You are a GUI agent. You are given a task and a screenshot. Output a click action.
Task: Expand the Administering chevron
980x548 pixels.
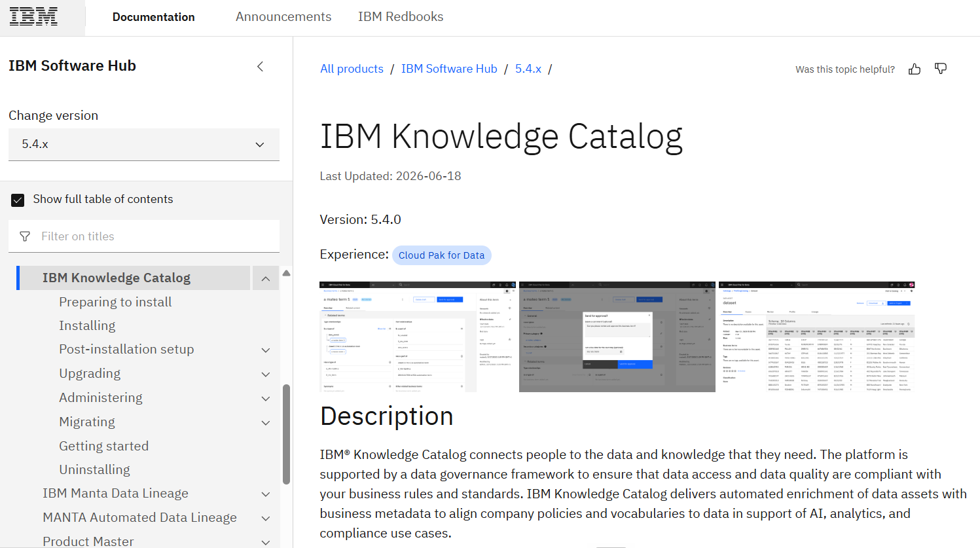(x=266, y=399)
